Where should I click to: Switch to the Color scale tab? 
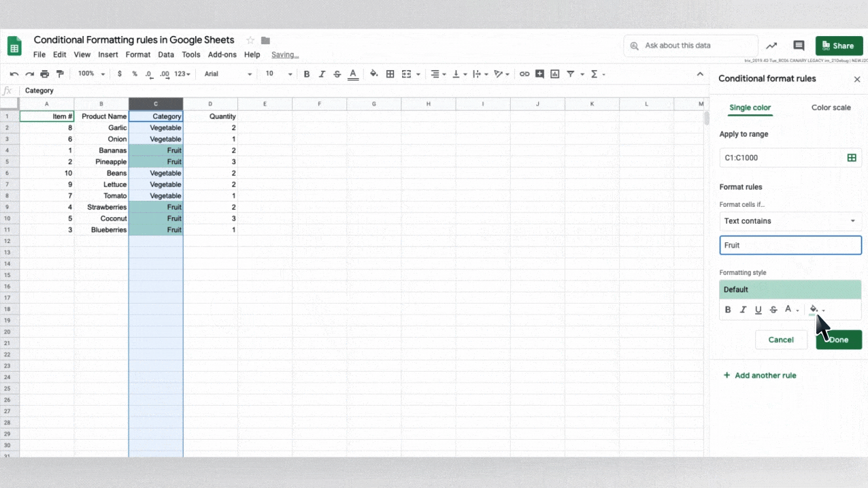[831, 108]
